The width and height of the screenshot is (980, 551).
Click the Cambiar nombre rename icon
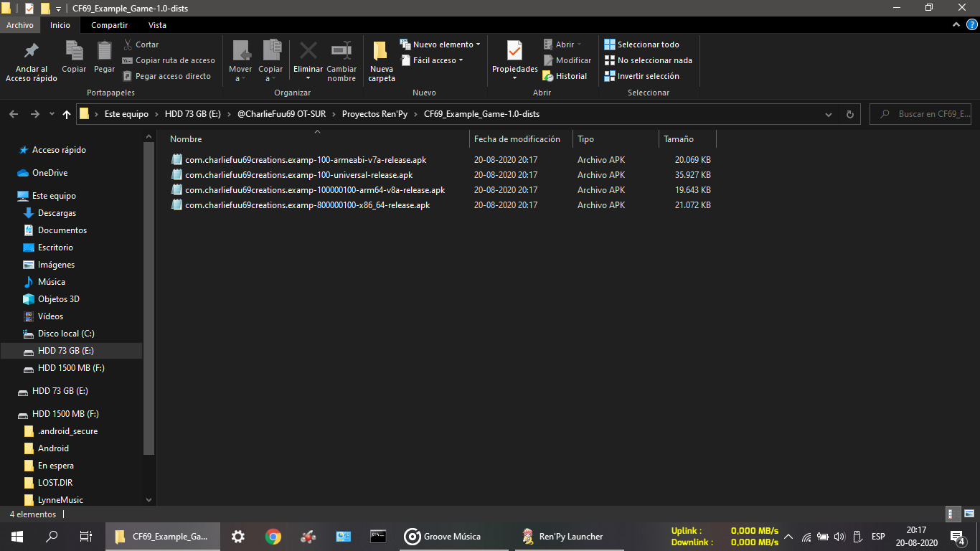pyautogui.click(x=341, y=52)
